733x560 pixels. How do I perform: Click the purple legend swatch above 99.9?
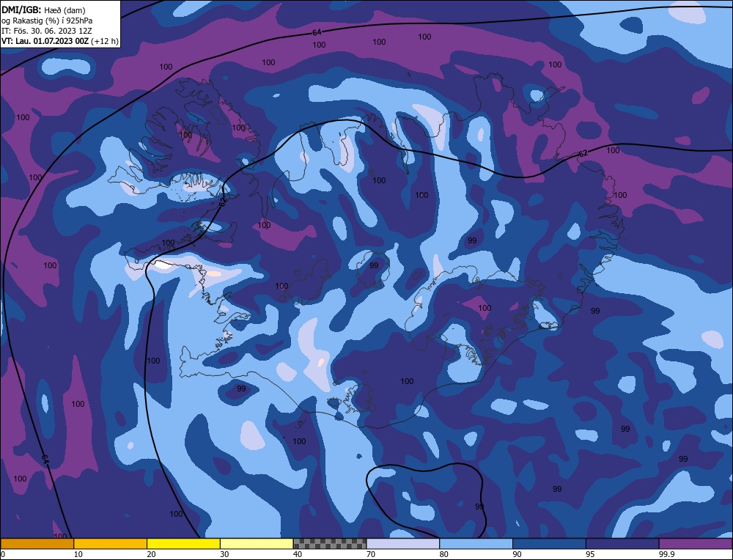[696, 544]
